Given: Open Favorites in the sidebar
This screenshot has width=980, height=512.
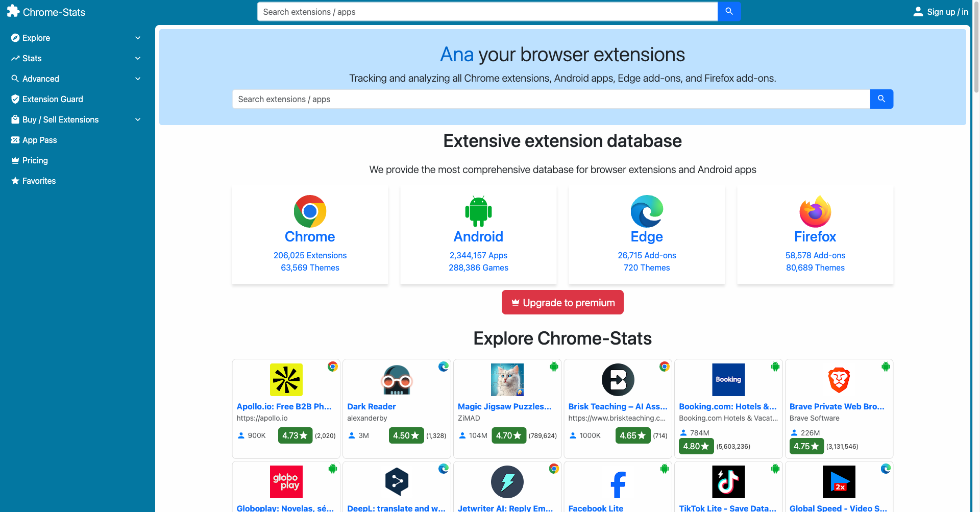Looking at the screenshot, I should (x=39, y=181).
